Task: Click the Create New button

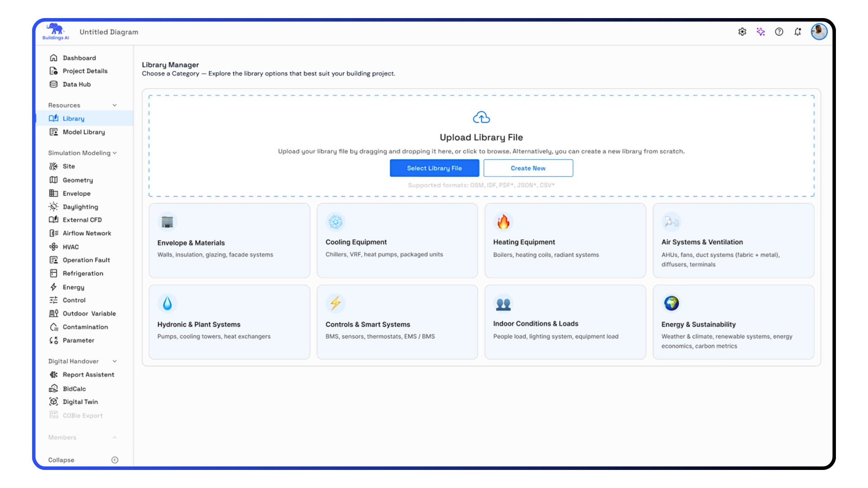Action: pos(528,168)
